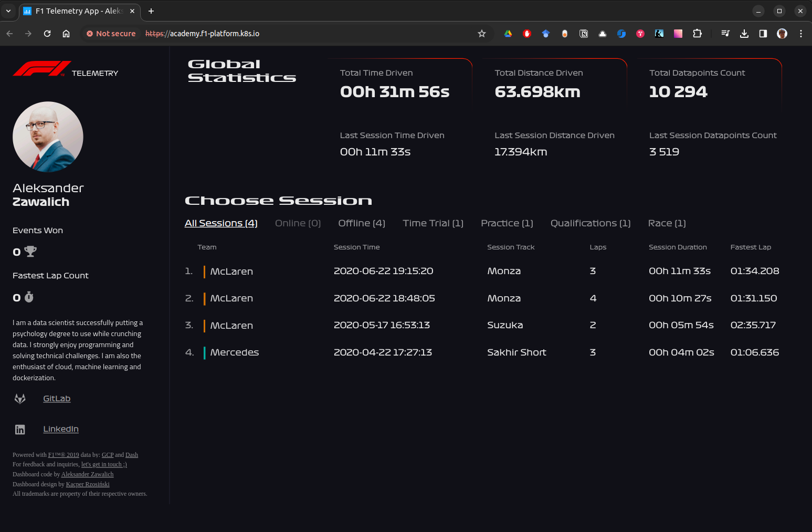Open the Dash footer link

click(x=132, y=455)
